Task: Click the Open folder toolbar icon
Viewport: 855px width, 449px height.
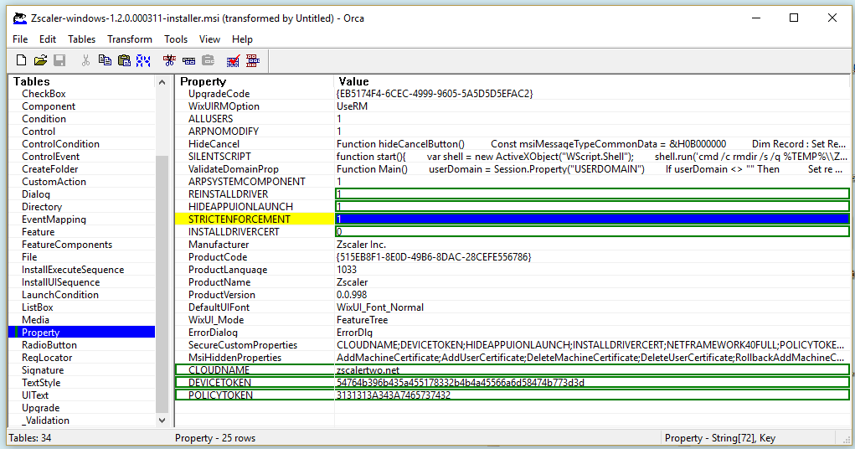Action: click(x=40, y=61)
